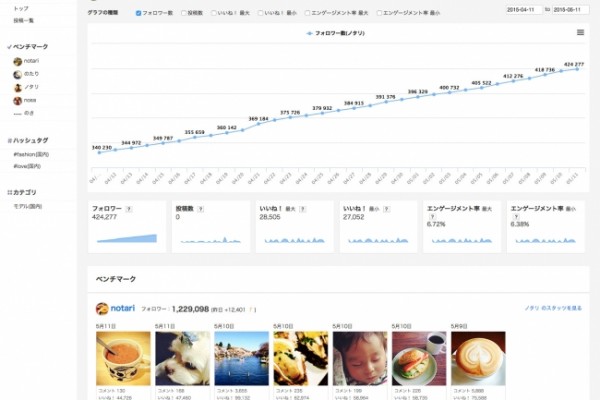Expand the カテゴリ sidebar section

click(22, 193)
